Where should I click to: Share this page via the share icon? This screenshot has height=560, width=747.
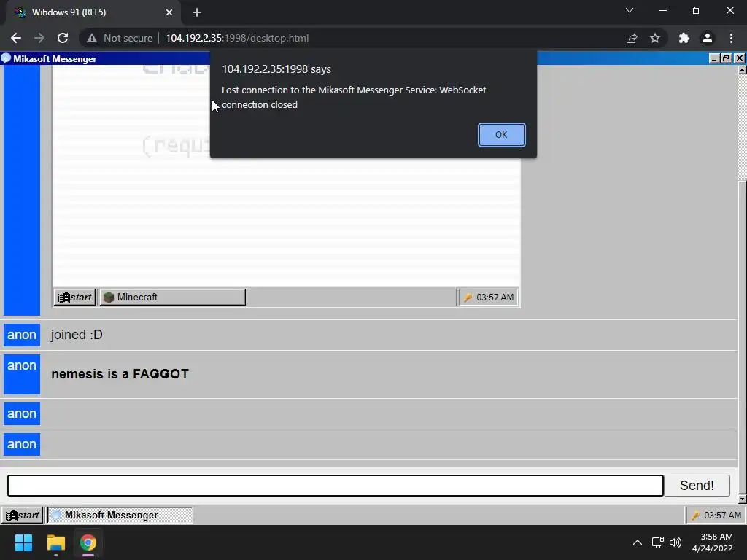[x=632, y=38]
